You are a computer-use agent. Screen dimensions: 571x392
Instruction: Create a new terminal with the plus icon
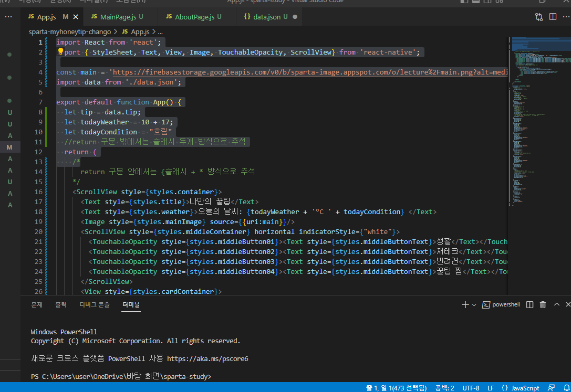coord(465,305)
